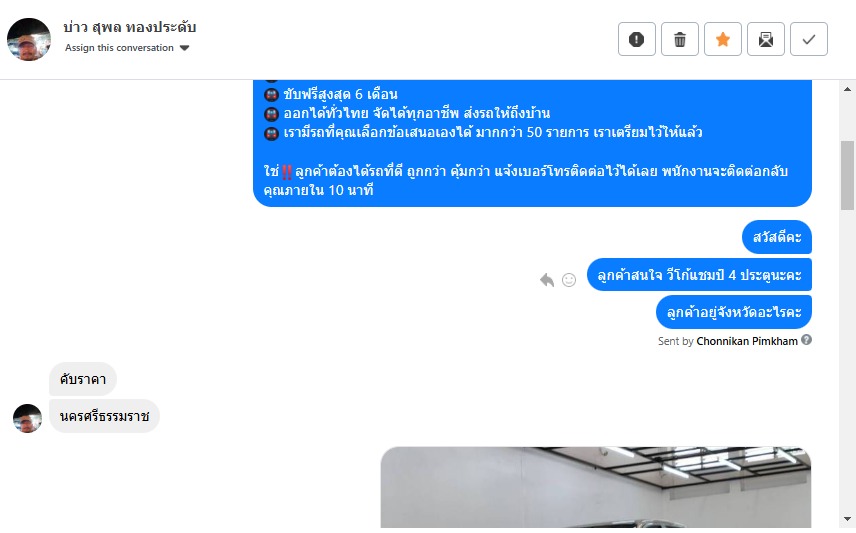This screenshot has height=533, width=856.
Task: Mark conversation as done with checkmark
Action: [x=809, y=39]
